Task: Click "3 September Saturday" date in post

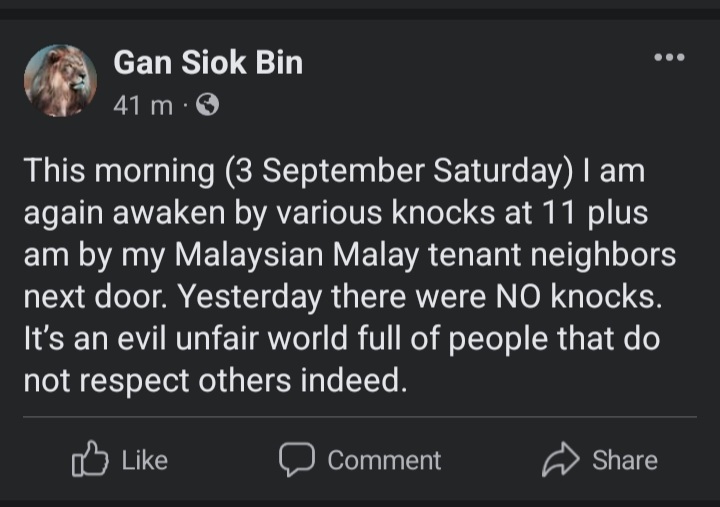Action: [397, 172]
